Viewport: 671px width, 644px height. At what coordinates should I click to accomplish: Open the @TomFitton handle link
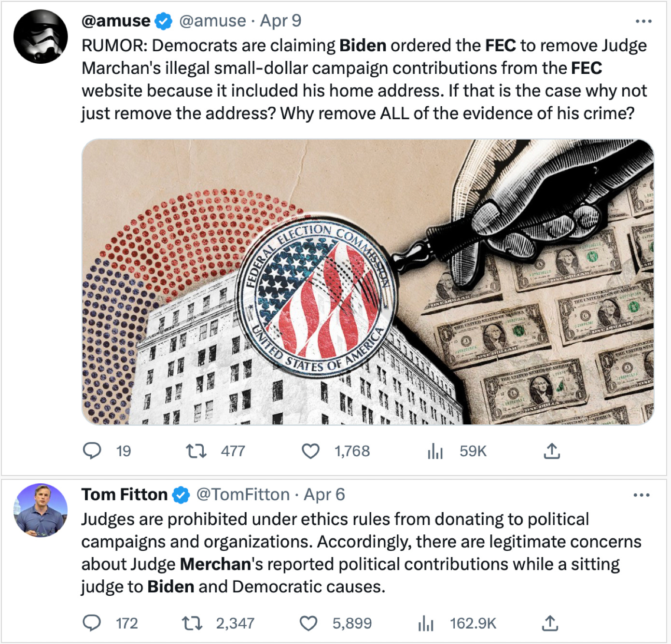(x=242, y=494)
